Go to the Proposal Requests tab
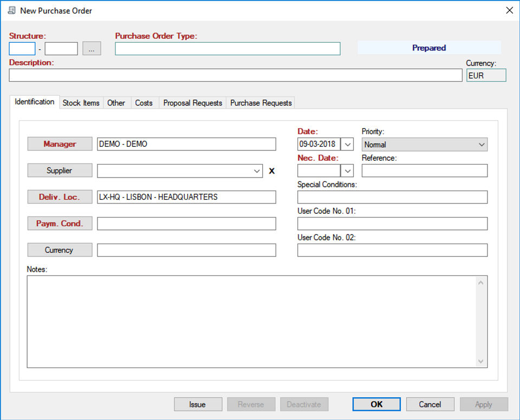520x420 pixels. pyautogui.click(x=192, y=103)
